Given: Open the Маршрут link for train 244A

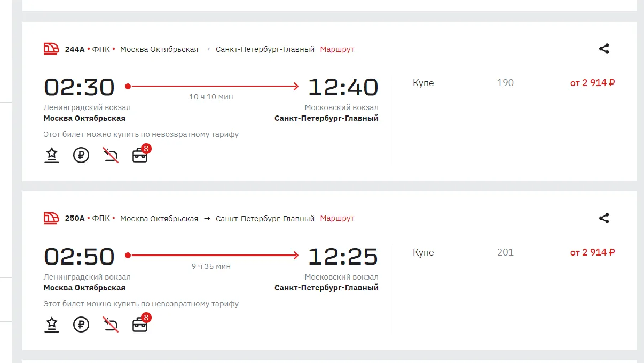Looking at the screenshot, I should click(x=337, y=49).
